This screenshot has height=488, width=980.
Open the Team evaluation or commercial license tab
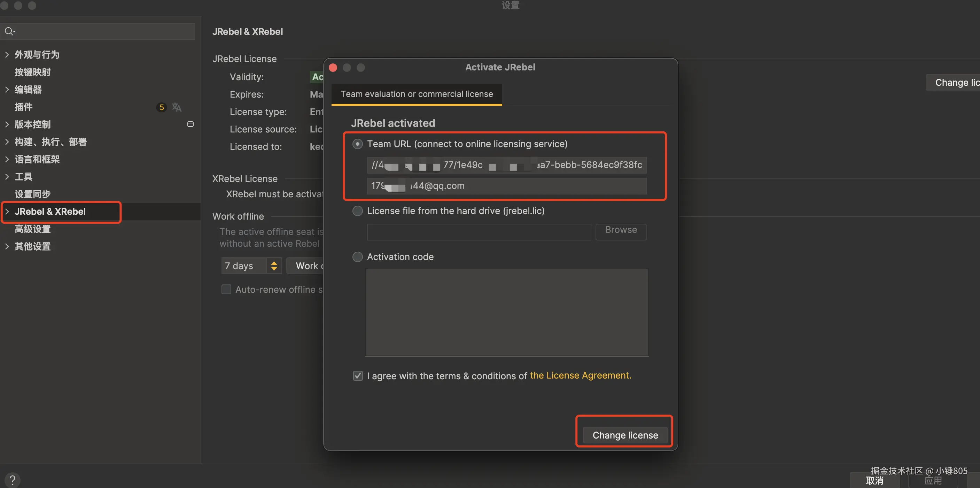coord(417,94)
